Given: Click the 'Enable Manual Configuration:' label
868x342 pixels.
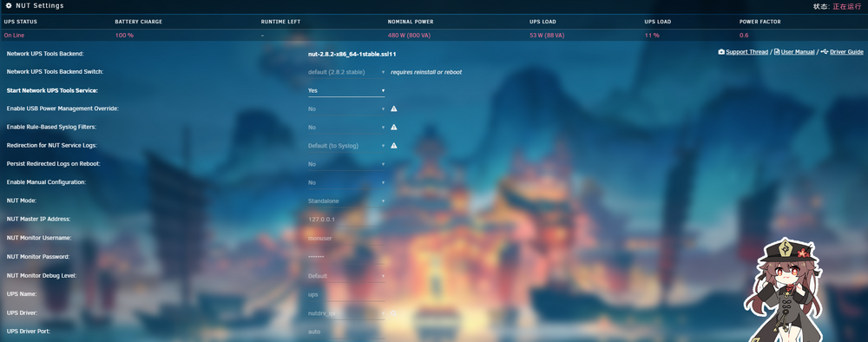Looking at the screenshot, I should tap(47, 182).
